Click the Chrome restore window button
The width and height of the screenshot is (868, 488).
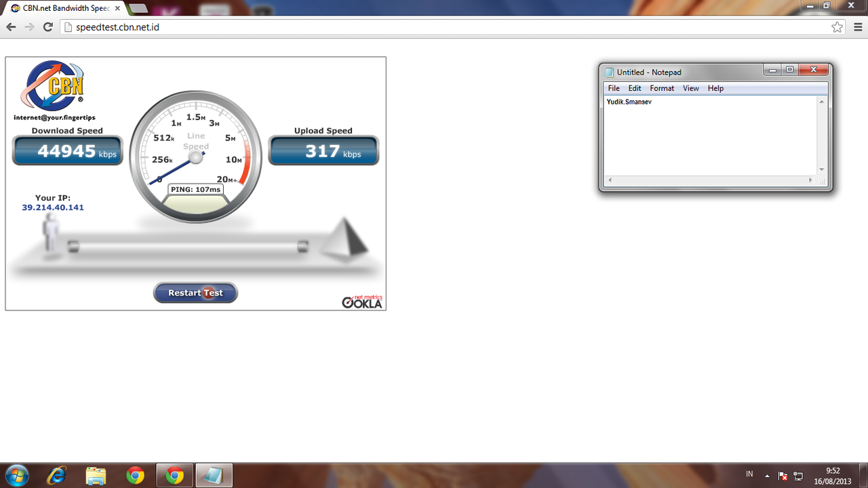click(x=827, y=5)
